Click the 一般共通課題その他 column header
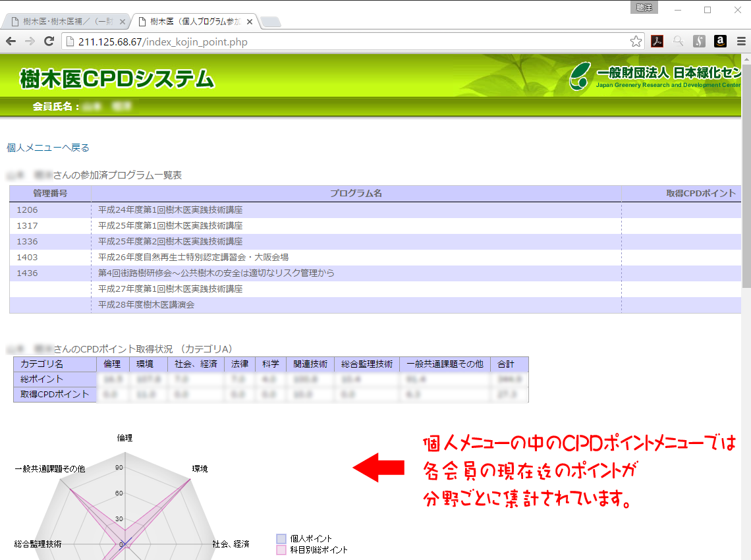 pyautogui.click(x=445, y=364)
